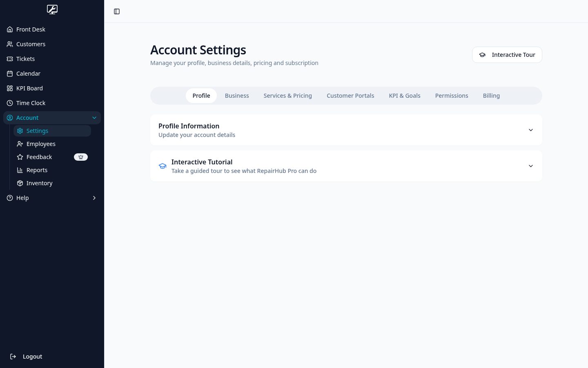Screen dimensions: 588x368
Task: Click the KPI Board grid icon
Action: (10, 88)
